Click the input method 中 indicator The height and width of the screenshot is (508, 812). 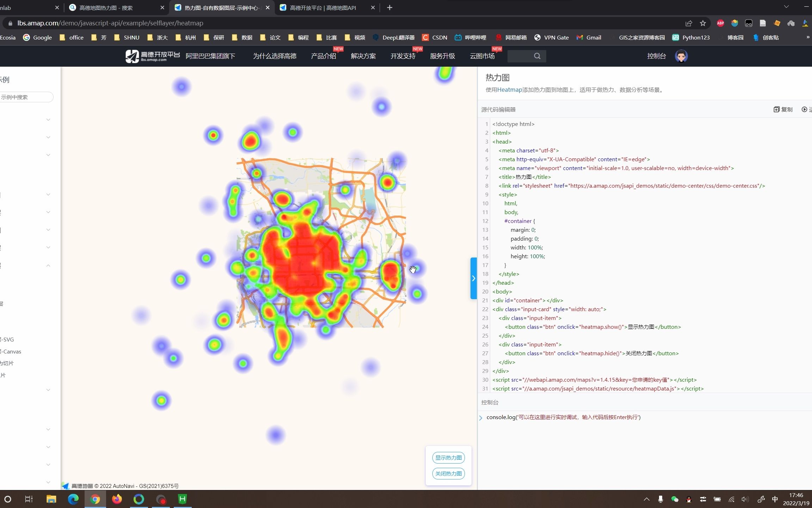(x=775, y=499)
